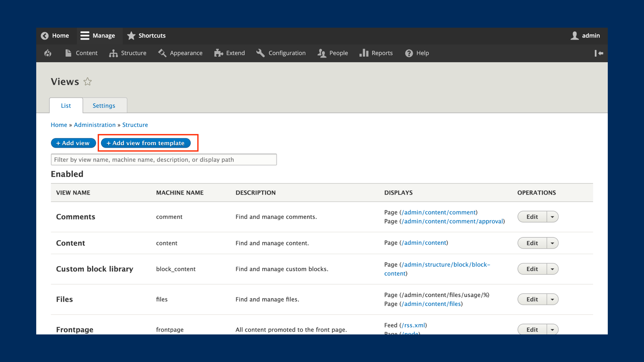
Task: Focus the filter by view name field
Action: pos(164,159)
